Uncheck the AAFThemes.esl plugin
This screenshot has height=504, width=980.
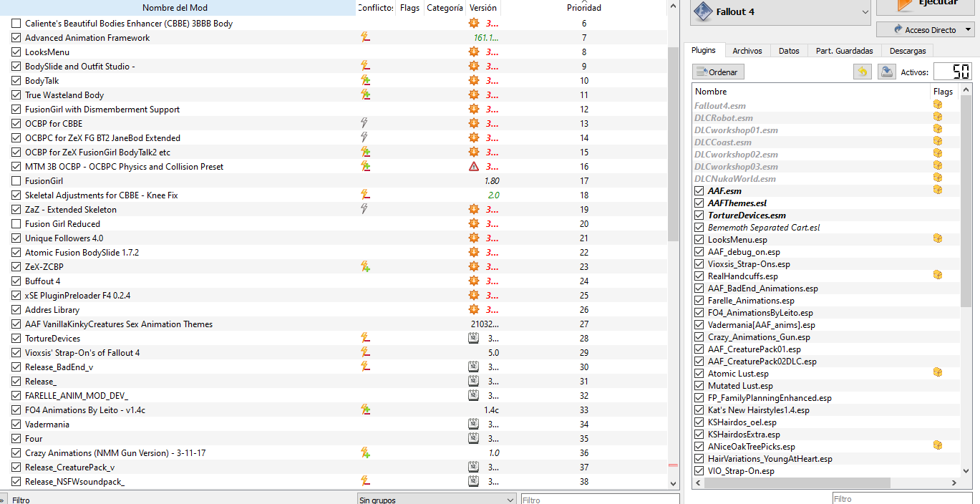coord(699,203)
